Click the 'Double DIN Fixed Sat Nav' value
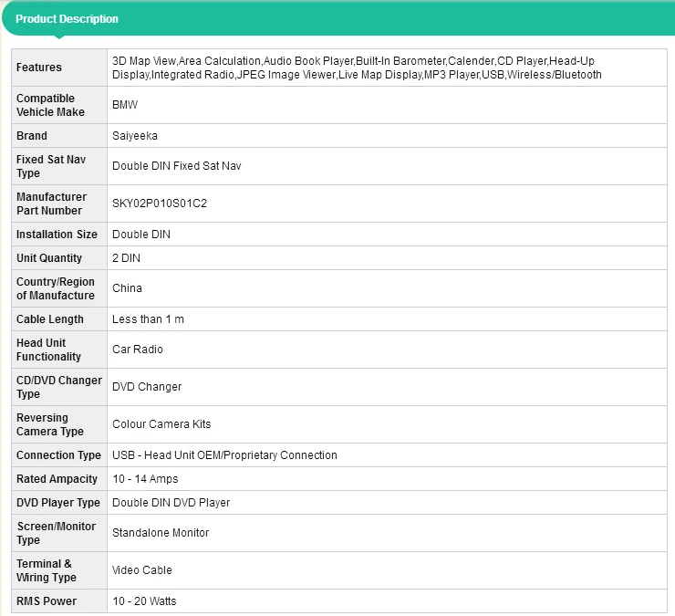The image size is (675, 616). point(176,166)
